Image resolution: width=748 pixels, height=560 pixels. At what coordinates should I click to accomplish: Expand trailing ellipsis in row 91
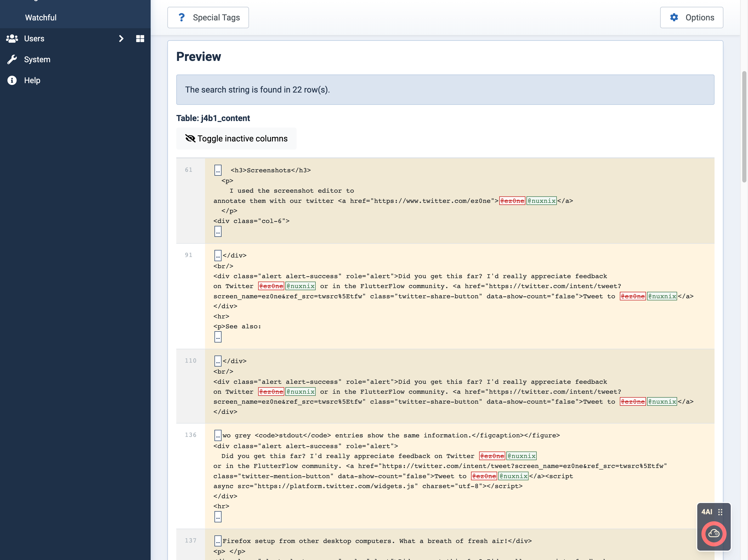coord(218,337)
